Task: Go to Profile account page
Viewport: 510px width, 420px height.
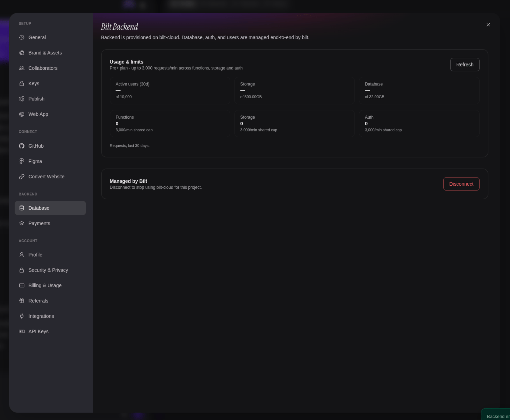Action: point(50,255)
